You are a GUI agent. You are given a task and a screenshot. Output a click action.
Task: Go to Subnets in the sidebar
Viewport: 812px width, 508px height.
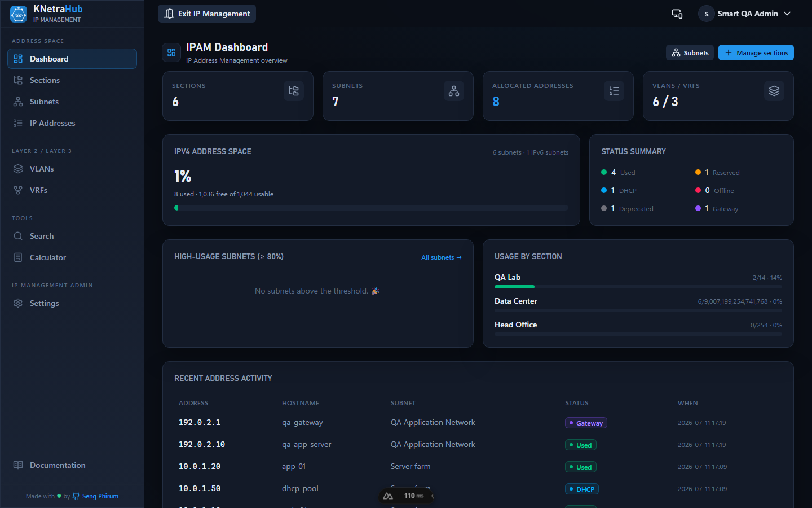[72, 102]
